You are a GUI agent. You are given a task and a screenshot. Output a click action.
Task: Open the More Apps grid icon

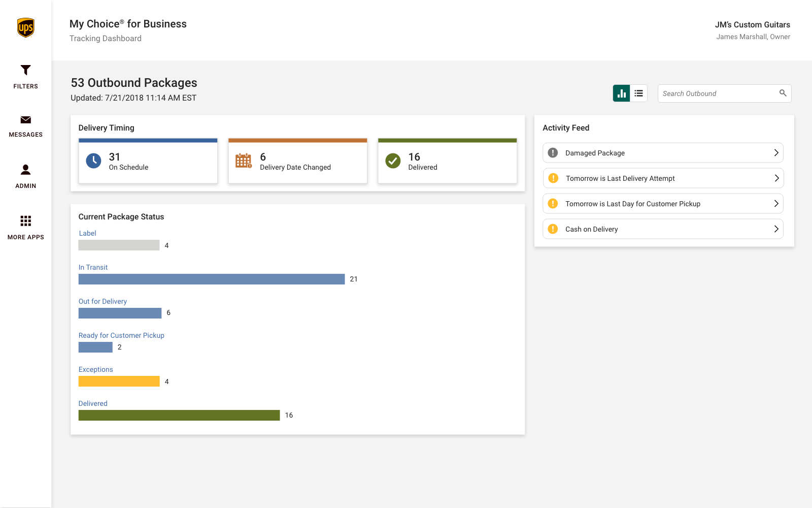[x=25, y=221]
